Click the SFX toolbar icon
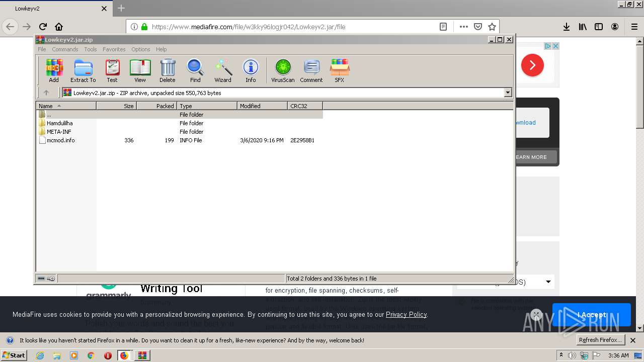 click(x=340, y=70)
